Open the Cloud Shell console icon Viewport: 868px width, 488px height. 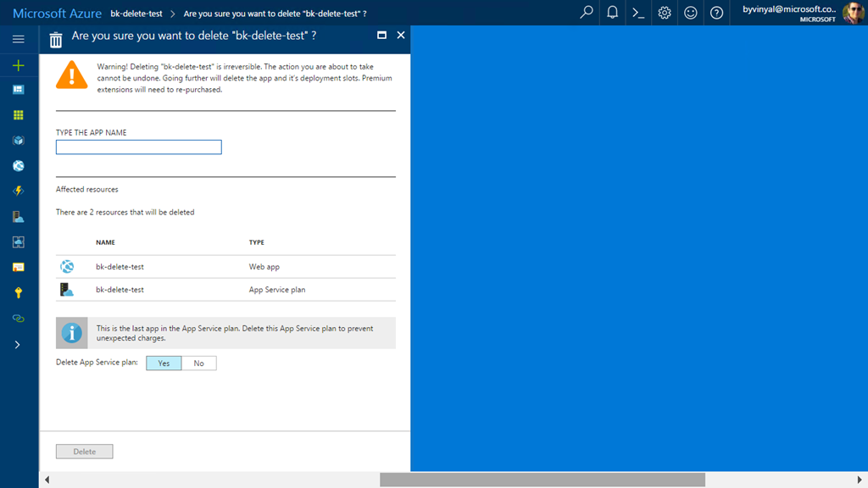pos(638,13)
